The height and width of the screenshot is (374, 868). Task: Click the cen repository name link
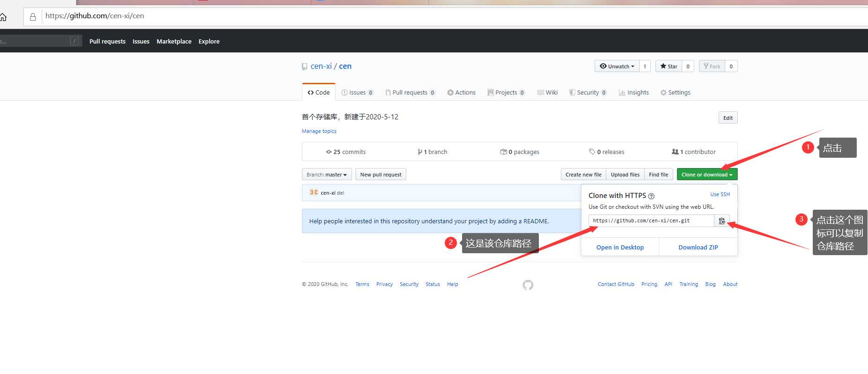(345, 66)
